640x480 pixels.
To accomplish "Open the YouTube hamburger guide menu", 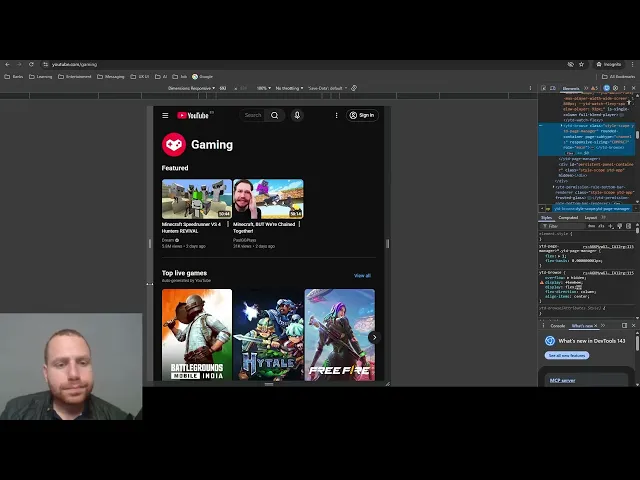I will coord(165,116).
